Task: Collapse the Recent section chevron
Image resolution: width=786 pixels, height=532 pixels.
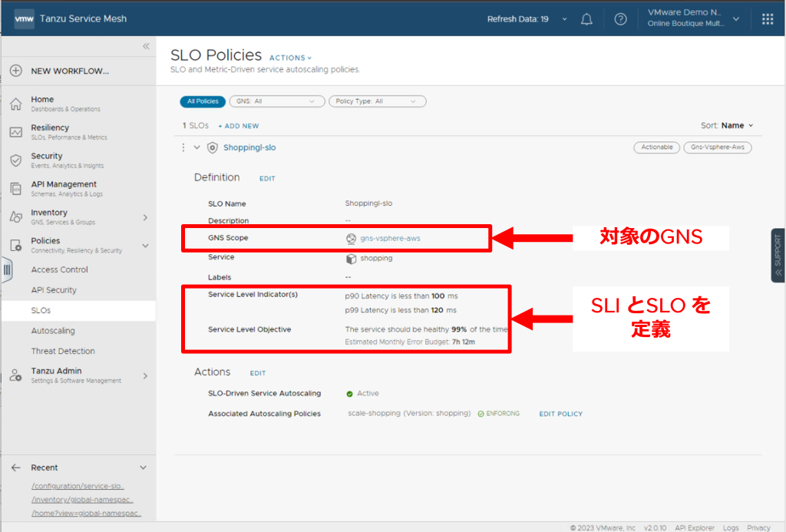Action: [144, 468]
